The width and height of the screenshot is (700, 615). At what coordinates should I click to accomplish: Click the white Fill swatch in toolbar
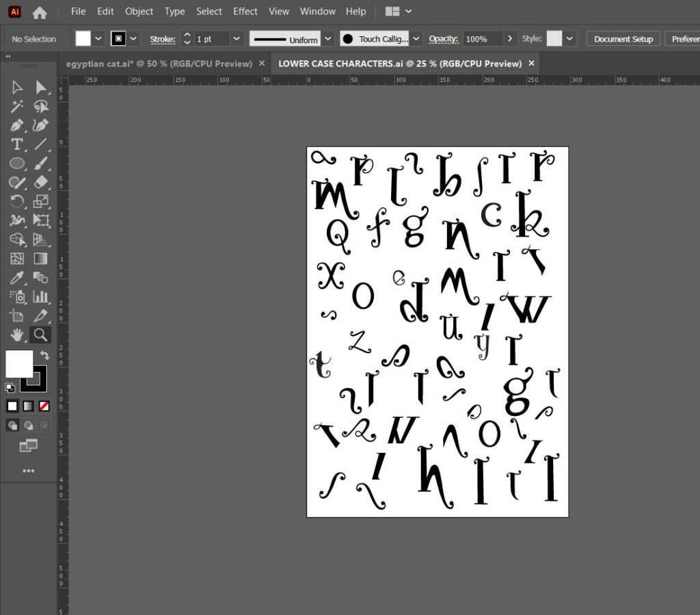click(19, 364)
